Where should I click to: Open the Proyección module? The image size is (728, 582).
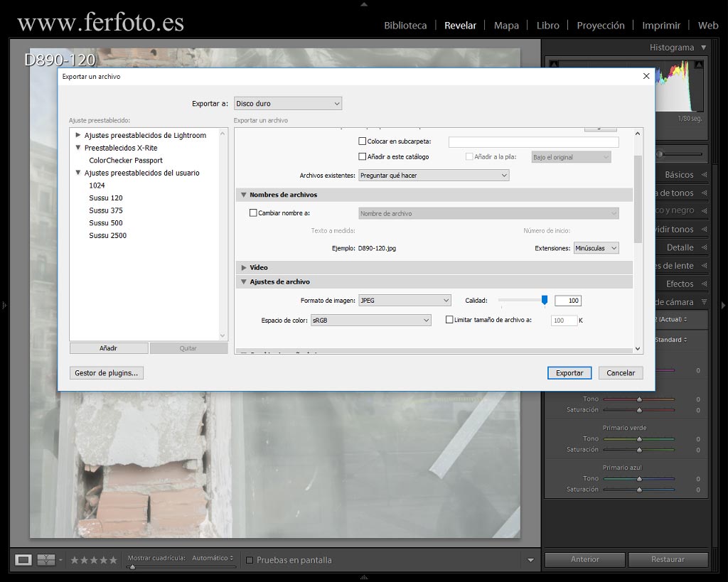tap(600, 26)
